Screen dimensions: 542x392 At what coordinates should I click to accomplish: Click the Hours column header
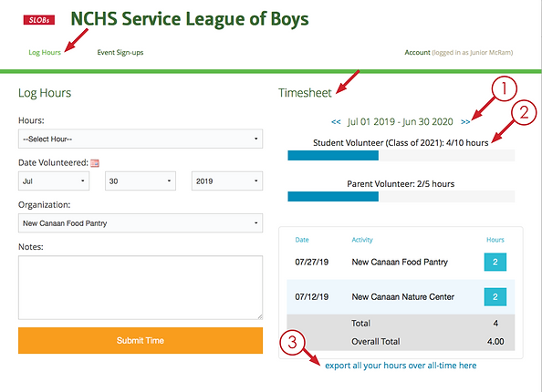coord(495,240)
